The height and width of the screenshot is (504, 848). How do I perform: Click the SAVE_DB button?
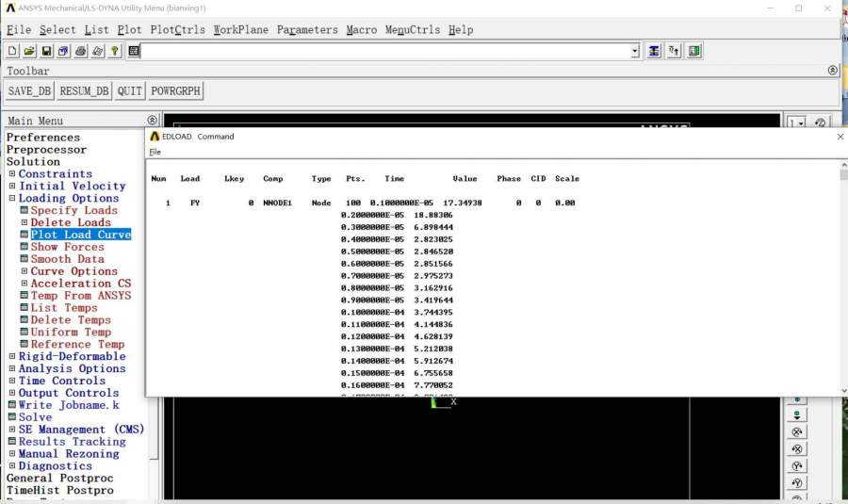pos(29,91)
